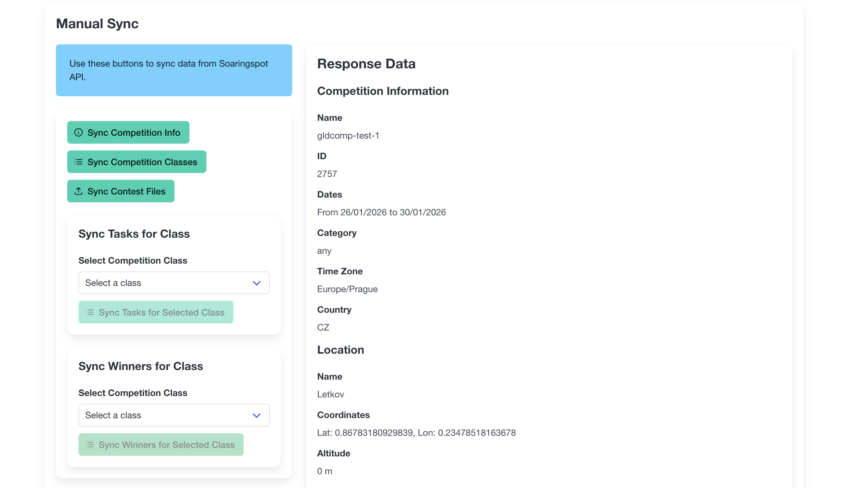
Task: Click the Lat/Lon coordinates value text
Action: pyautogui.click(x=416, y=432)
